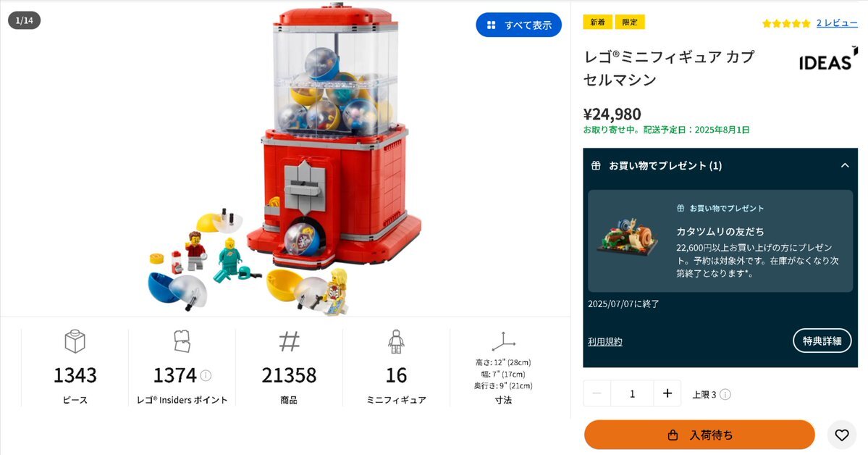The width and height of the screenshot is (868, 455).
Task: Increase quantity with the plus button
Action: (x=667, y=393)
